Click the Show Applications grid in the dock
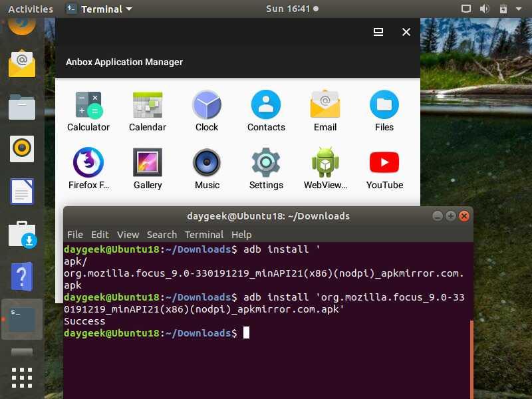Viewport: 532px width, 399px height. (x=22, y=378)
